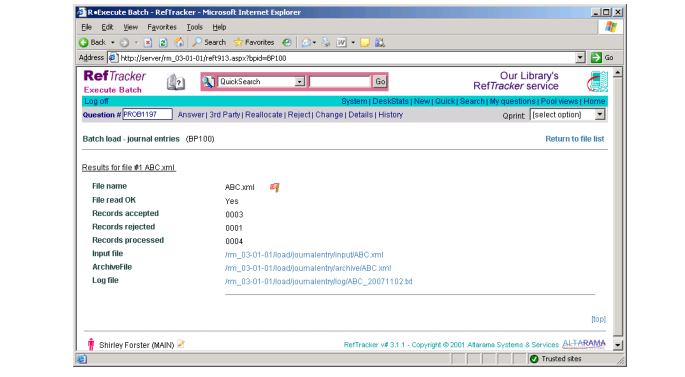Open the Edit menu
Image resolution: width=685 pixels, height=377 pixels.
coord(107,27)
